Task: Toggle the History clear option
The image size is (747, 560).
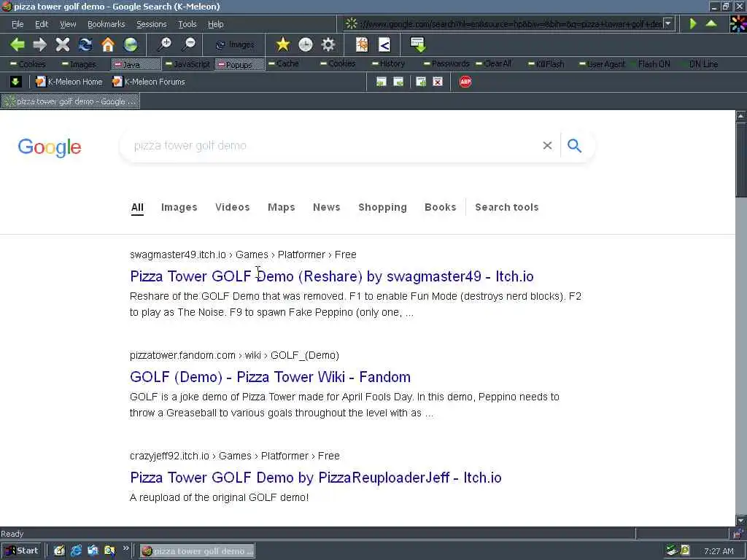Action: point(388,64)
